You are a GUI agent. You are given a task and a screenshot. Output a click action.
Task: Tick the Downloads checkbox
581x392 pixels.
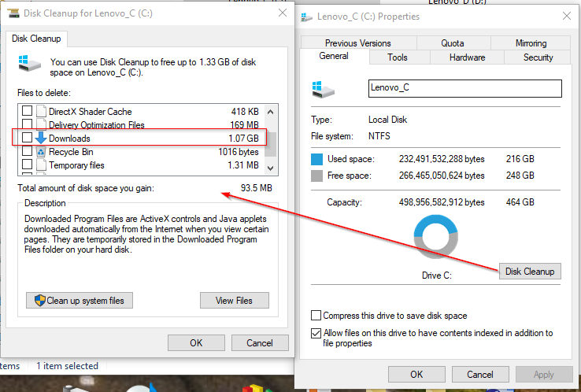(27, 138)
